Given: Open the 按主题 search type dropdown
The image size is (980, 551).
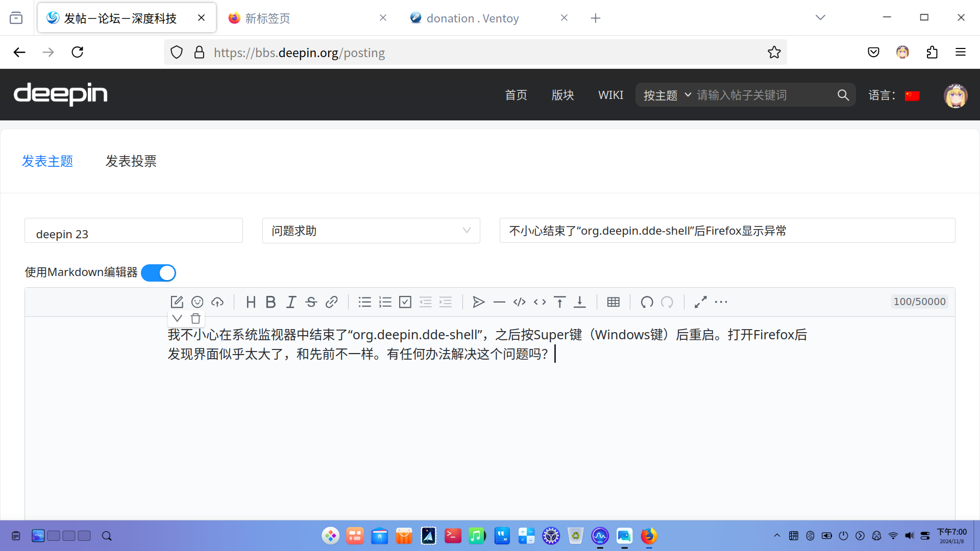Looking at the screenshot, I should pos(667,95).
